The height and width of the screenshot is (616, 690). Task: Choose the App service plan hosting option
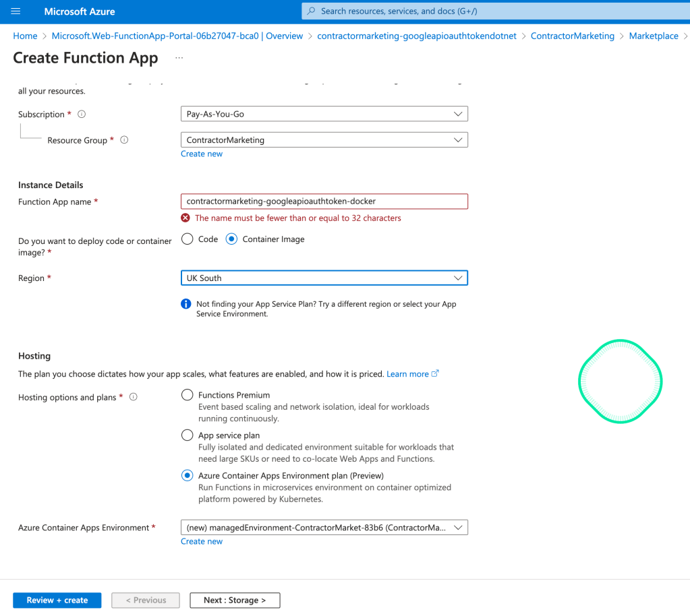[x=187, y=435]
